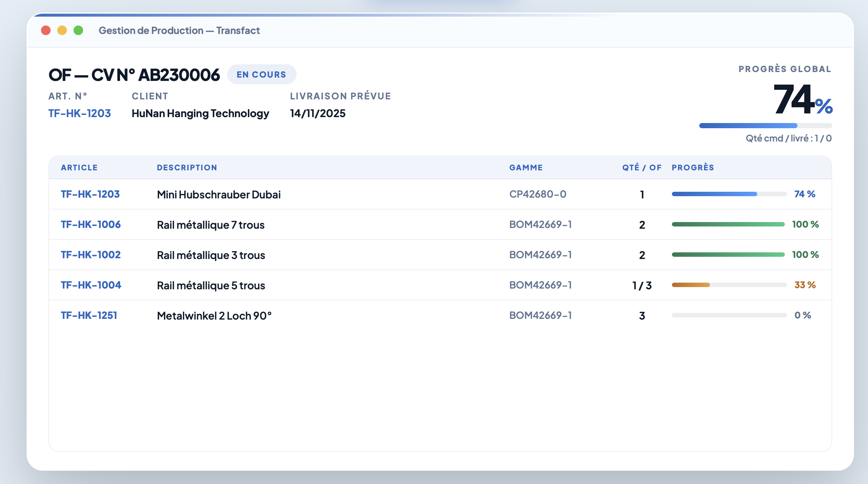The image size is (868, 484).
Task: Click window title 'Gestion de Production — Transfact'
Action: coord(179,30)
